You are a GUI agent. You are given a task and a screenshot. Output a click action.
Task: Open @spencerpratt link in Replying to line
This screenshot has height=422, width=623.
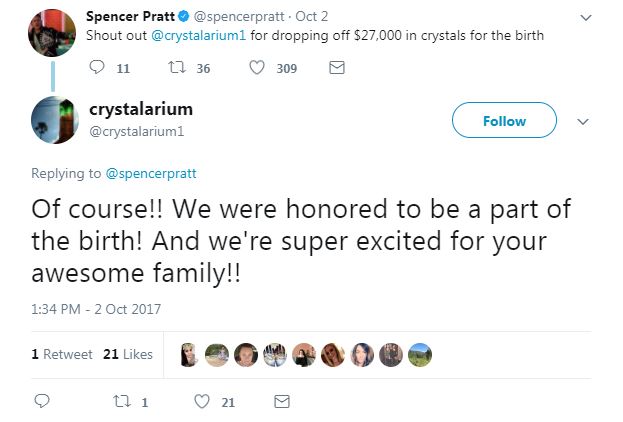[150, 173]
